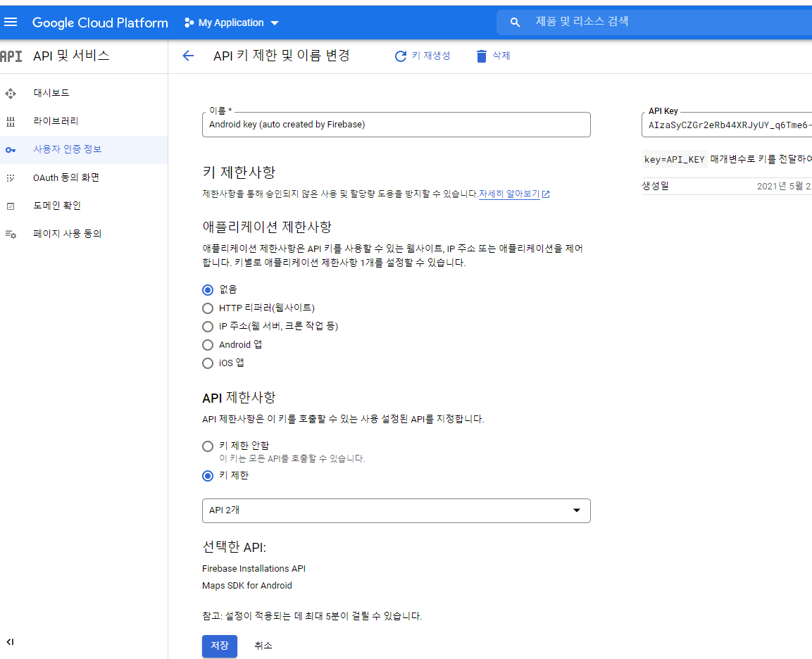Open the My Application project selector

(232, 23)
